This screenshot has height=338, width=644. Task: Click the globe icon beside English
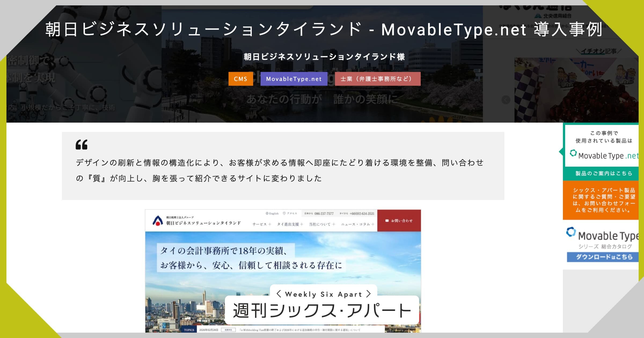(267, 214)
